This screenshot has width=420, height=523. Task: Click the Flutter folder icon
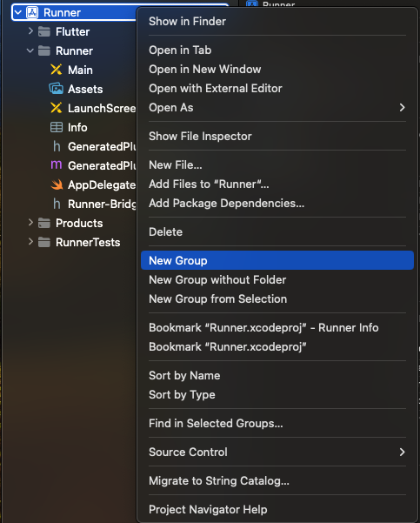click(44, 31)
